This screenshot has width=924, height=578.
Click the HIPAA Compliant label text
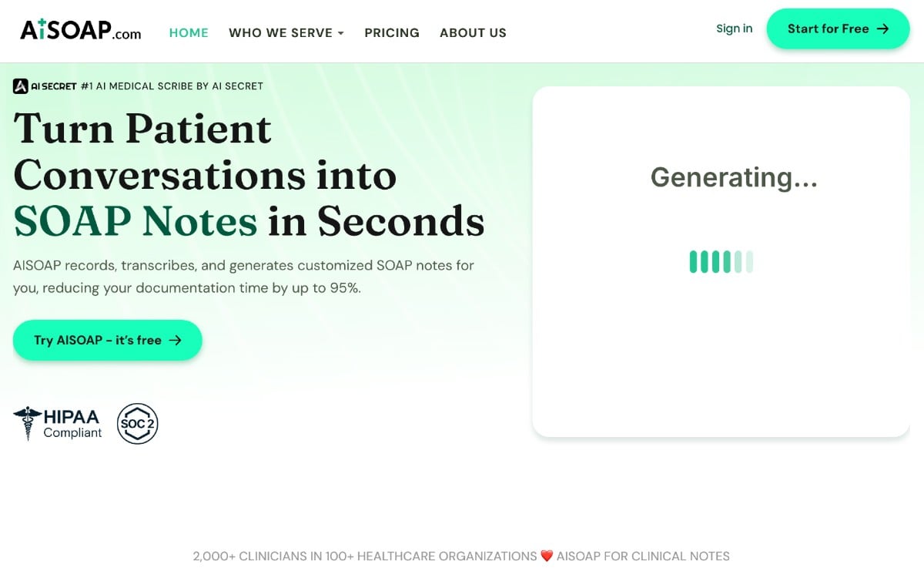click(x=72, y=425)
